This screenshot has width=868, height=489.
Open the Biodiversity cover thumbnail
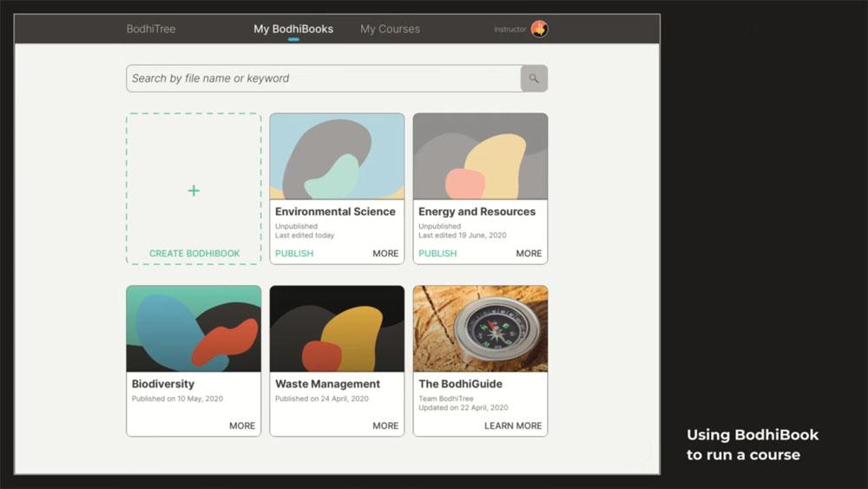pos(194,328)
